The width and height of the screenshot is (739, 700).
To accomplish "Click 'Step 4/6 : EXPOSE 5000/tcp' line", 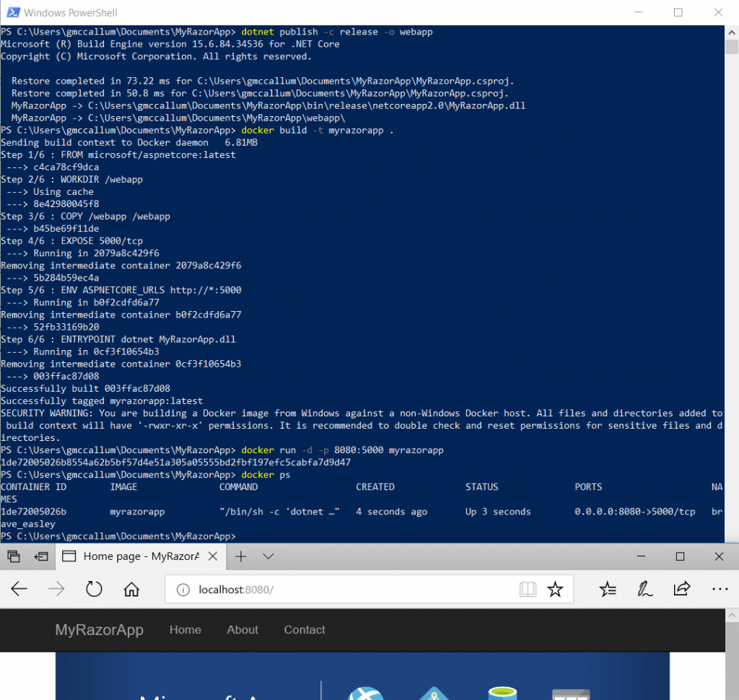I will (71, 241).
